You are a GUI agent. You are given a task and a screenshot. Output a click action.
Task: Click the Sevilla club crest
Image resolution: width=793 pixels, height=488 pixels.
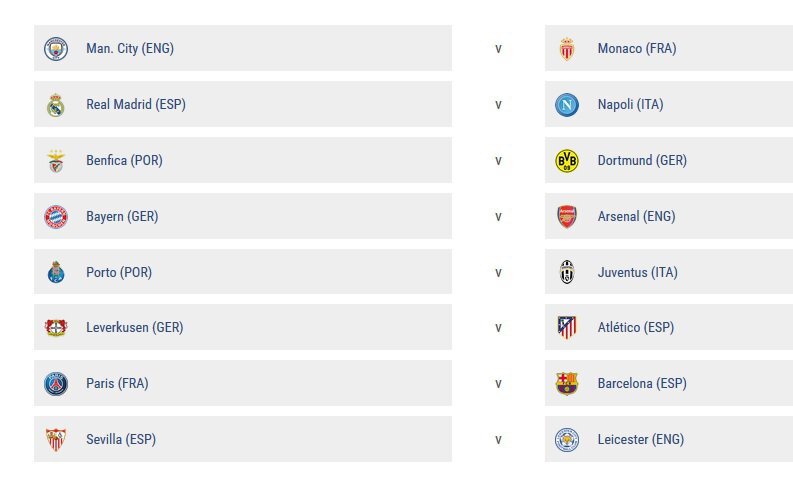click(56, 439)
